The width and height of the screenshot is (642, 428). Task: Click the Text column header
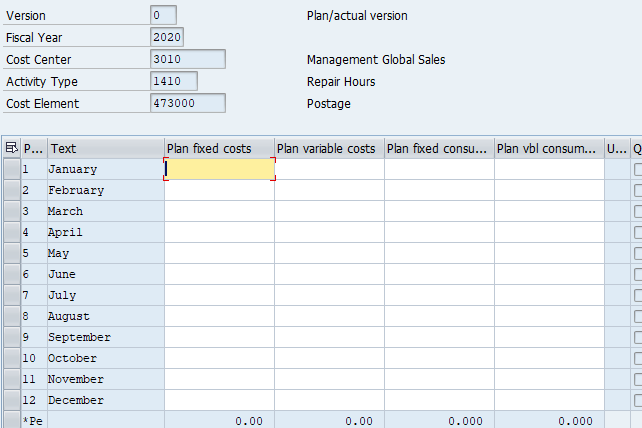(105, 149)
